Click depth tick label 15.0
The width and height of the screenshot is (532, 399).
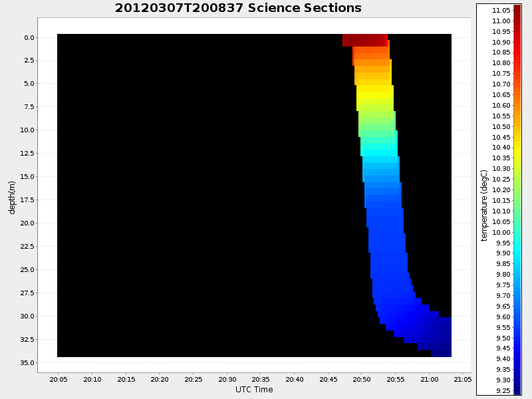[27, 176]
